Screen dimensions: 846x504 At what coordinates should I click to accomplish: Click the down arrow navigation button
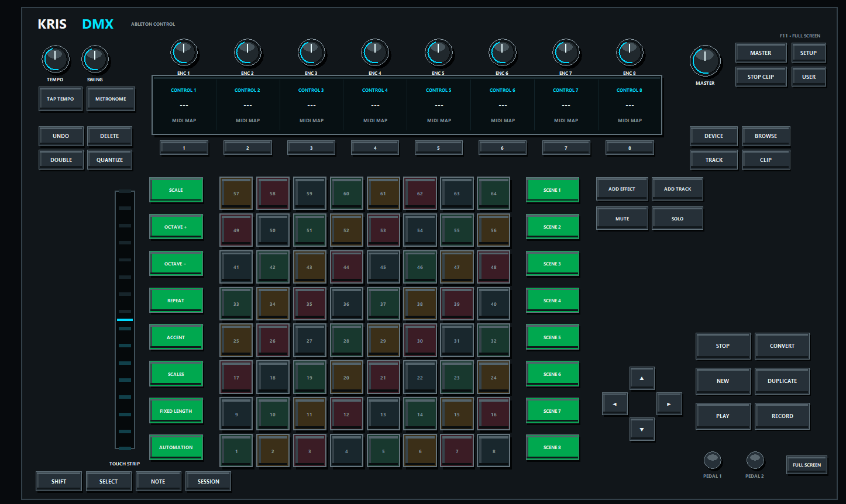pyautogui.click(x=642, y=429)
